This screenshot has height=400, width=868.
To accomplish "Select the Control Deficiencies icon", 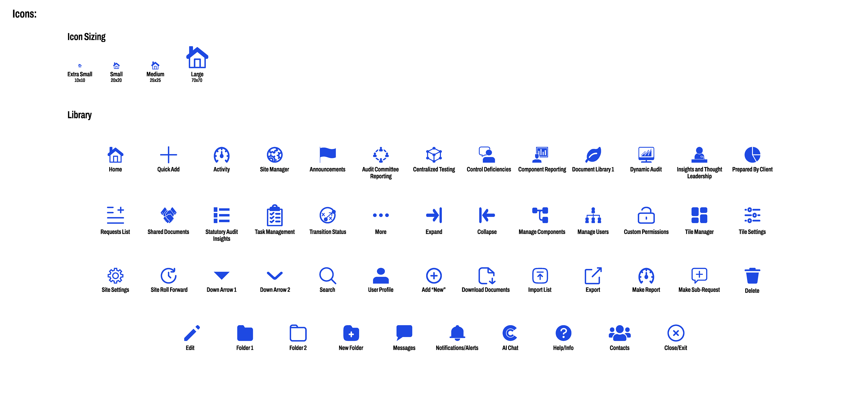I will [487, 155].
